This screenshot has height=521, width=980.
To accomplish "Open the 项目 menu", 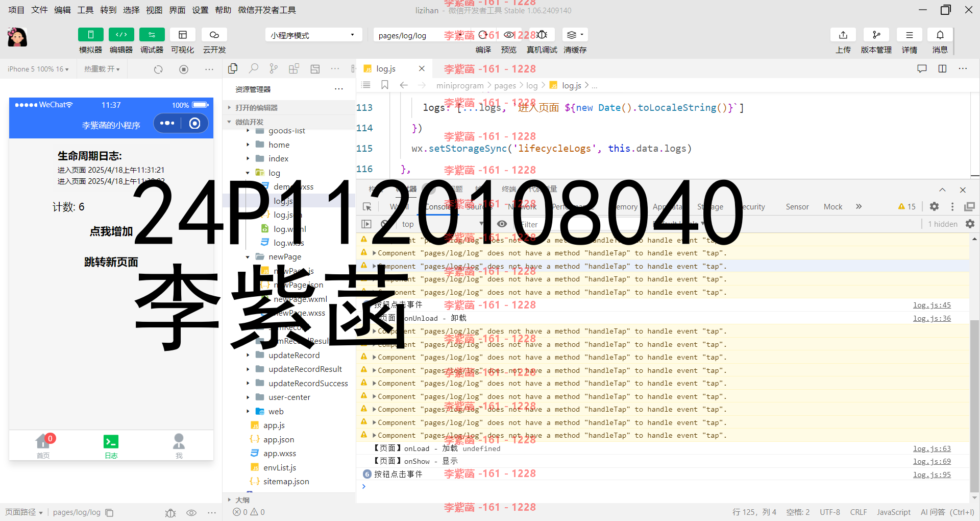I will [x=16, y=10].
